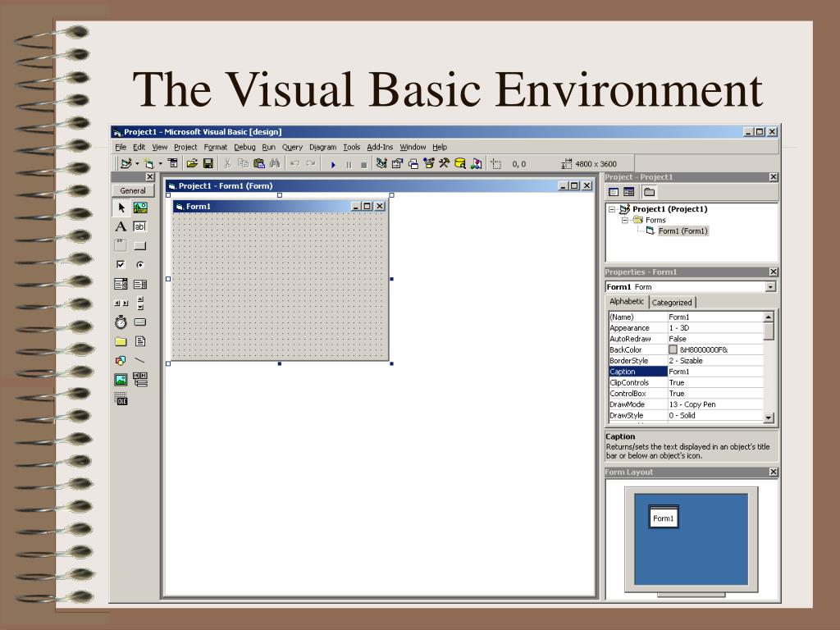Pick the PictureBox control in toolbox
The width and height of the screenshot is (840, 630).
click(140, 208)
